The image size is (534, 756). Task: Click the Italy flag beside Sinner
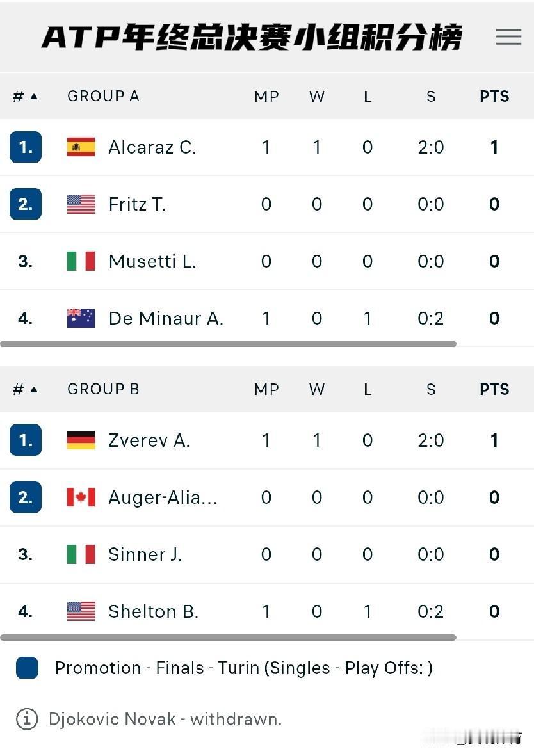click(x=81, y=554)
